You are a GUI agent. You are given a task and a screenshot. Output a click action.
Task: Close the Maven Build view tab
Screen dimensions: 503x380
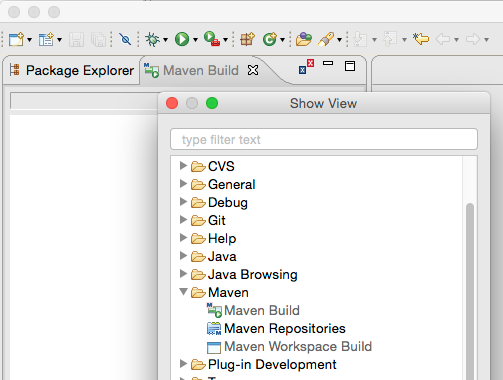(253, 70)
